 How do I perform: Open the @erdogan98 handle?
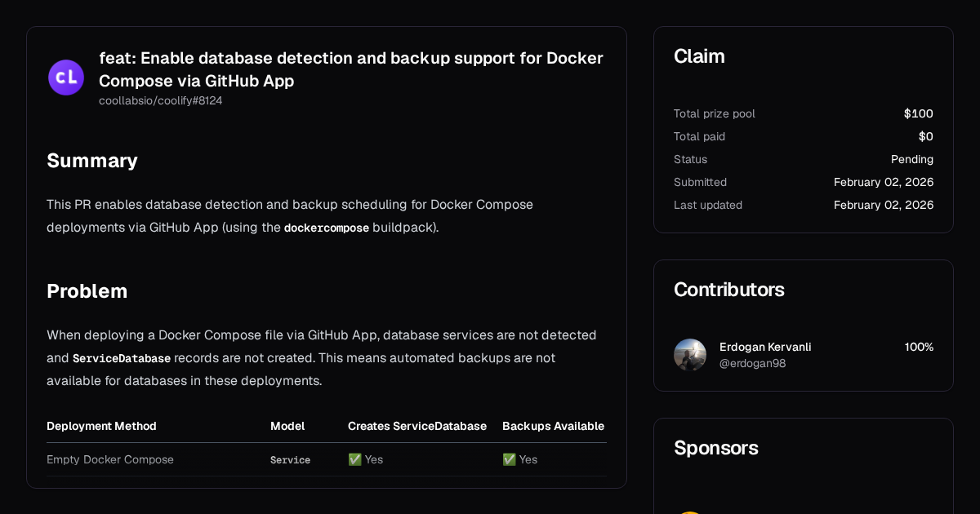752,363
